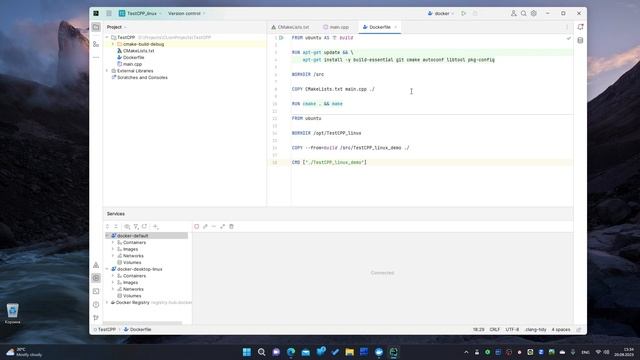
Task: Click the 4 spaces indent widget
Action: coord(561,329)
